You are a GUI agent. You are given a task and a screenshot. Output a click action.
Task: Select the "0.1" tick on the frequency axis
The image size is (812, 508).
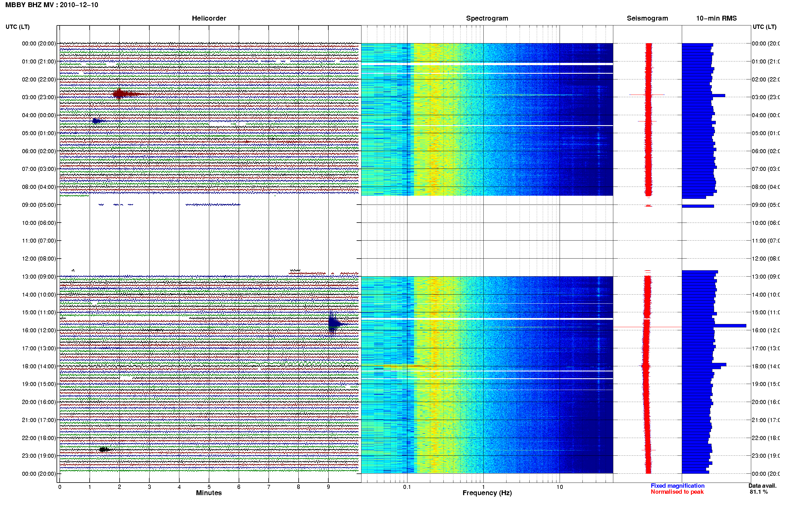[x=407, y=487]
